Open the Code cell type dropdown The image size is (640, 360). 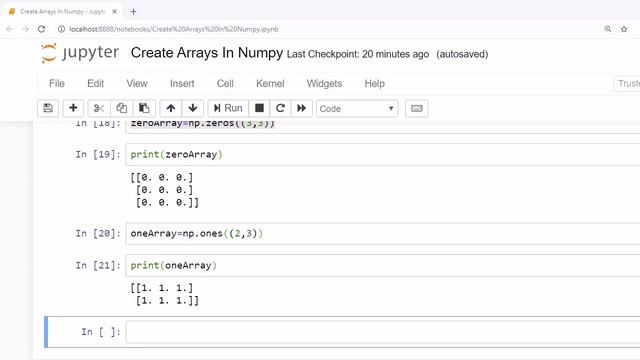[357, 109]
